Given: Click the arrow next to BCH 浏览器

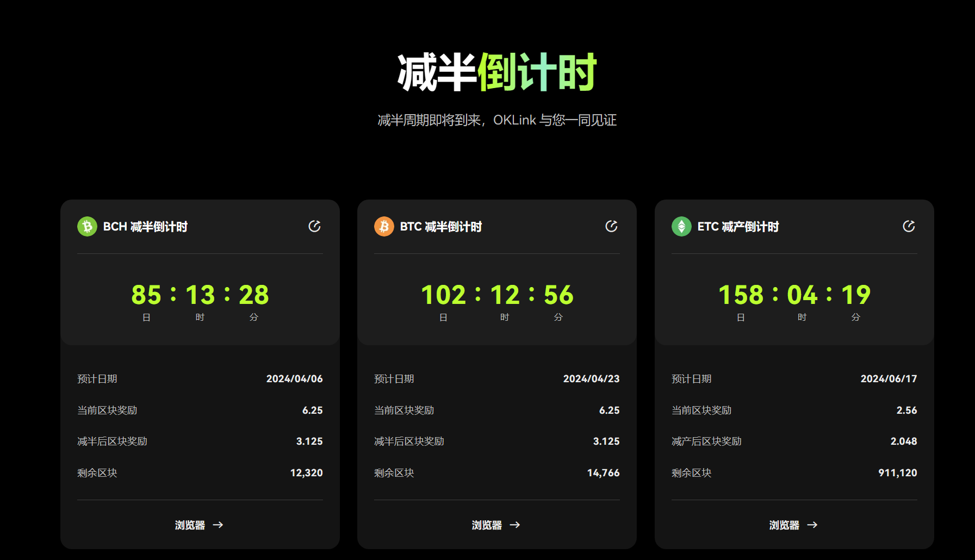Looking at the screenshot, I should pos(218,525).
